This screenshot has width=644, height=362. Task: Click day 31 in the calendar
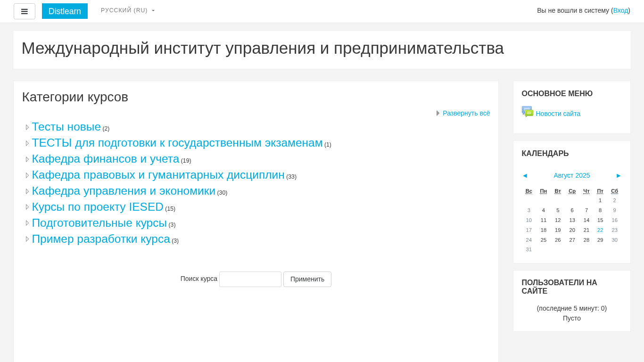529,249
